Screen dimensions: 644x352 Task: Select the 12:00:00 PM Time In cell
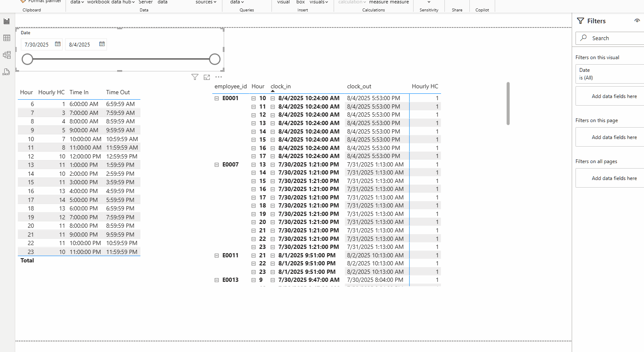tap(85, 156)
